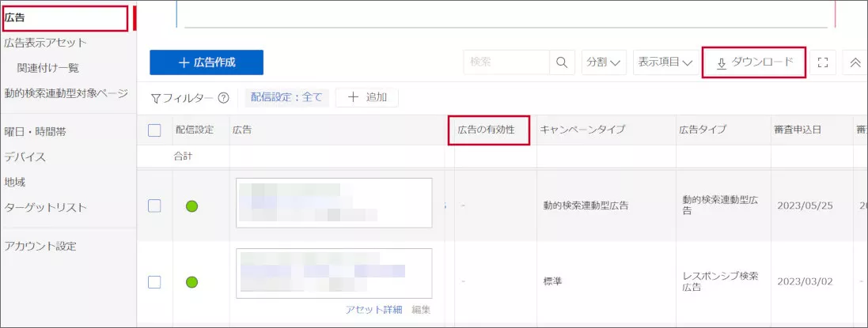Viewport: 868px width, 328px height.
Task: Collapse chart with double-chevron icon
Action: tap(855, 62)
